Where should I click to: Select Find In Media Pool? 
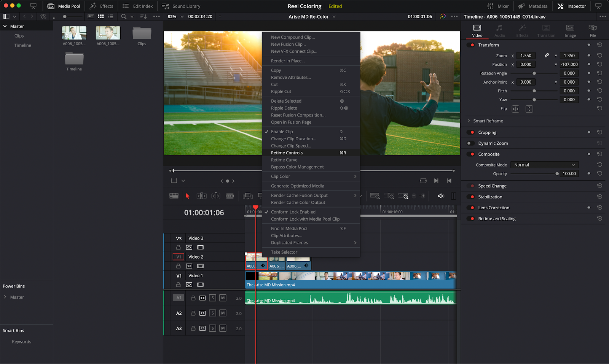(311, 229)
